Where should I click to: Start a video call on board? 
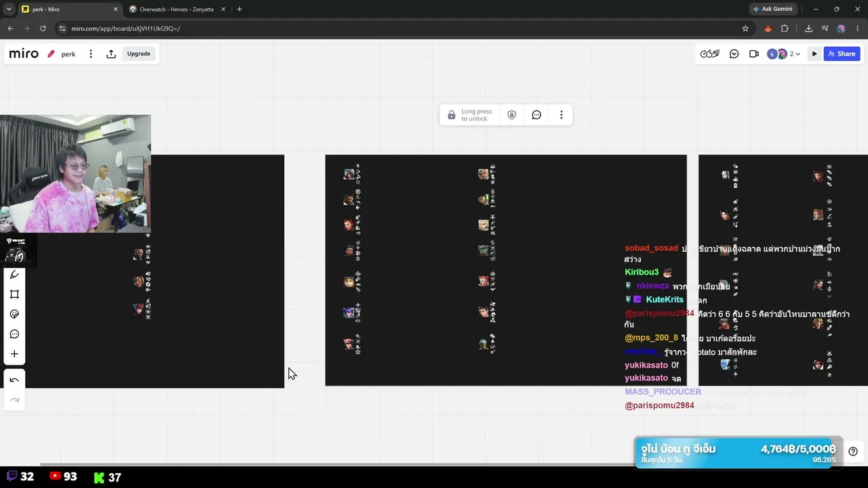(753, 54)
